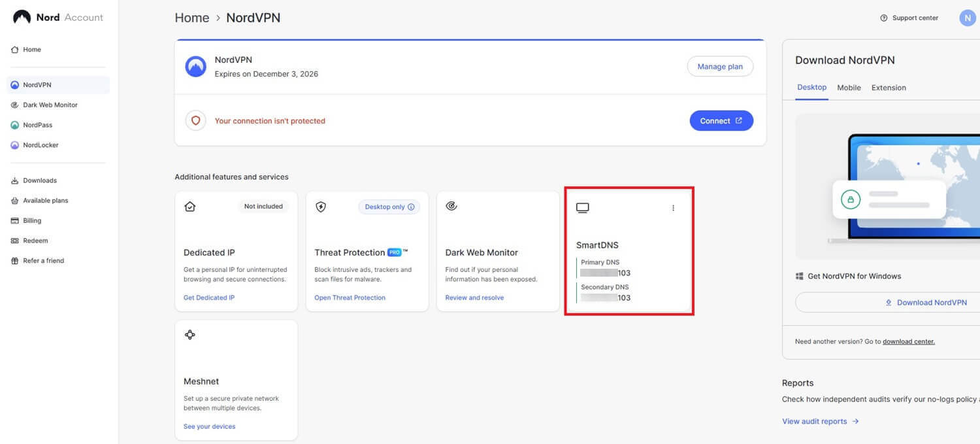The width and height of the screenshot is (980, 444).
Task: Click the Dark Web Monitor card icon
Action: [x=451, y=206]
